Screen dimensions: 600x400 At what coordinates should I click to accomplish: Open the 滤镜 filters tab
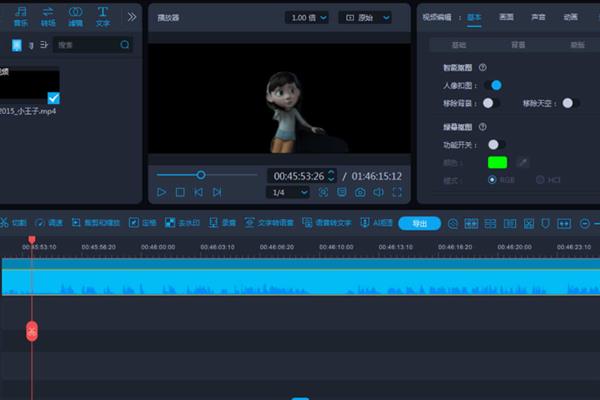pyautogui.click(x=75, y=17)
